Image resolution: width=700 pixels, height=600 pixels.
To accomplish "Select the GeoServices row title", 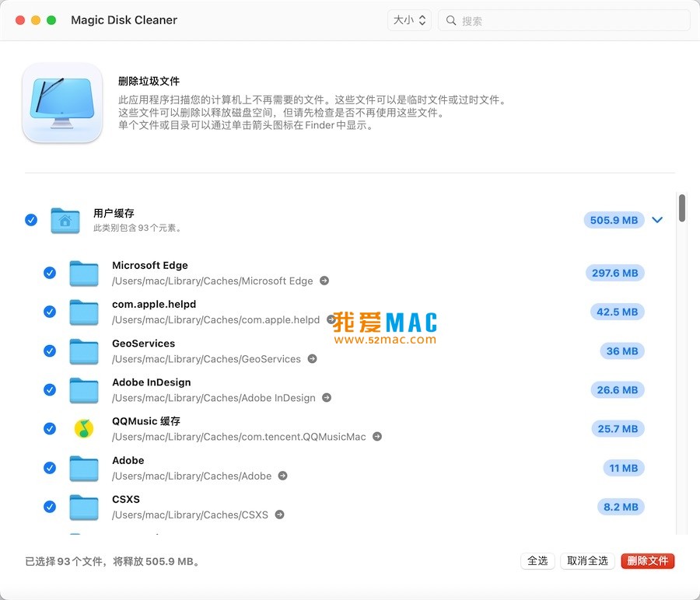I will pos(143,344).
